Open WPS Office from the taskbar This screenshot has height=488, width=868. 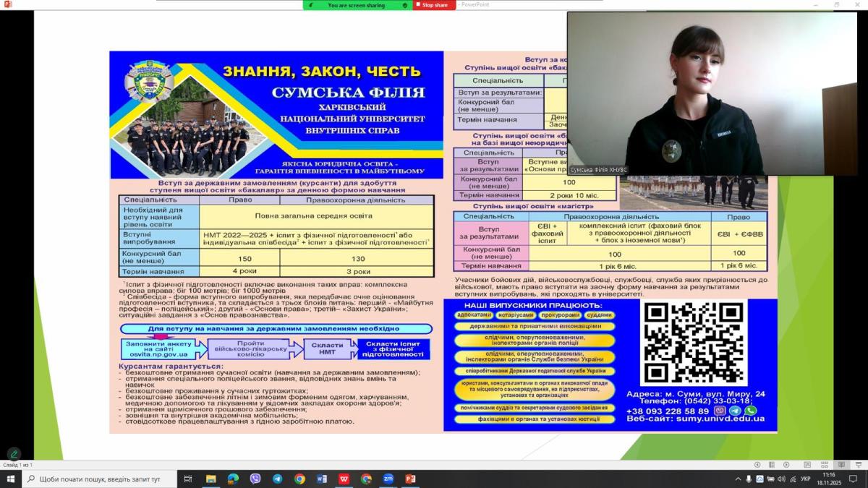click(x=344, y=479)
